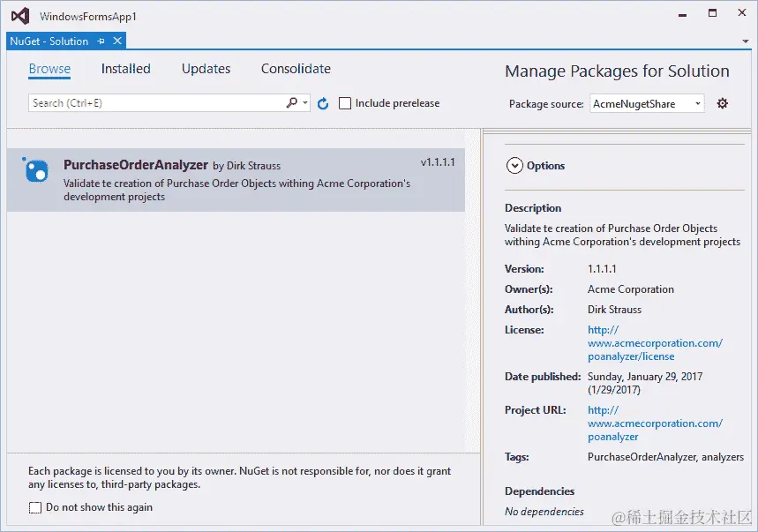Click the Author value Dirk Strauss

coord(614,310)
